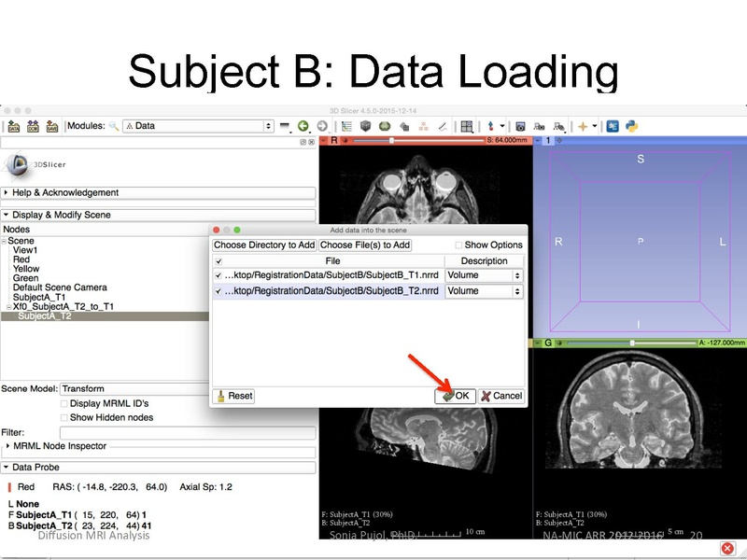Capture a screenshot with the camera icon
Viewport: 747px width, 560px height.
tap(520, 124)
